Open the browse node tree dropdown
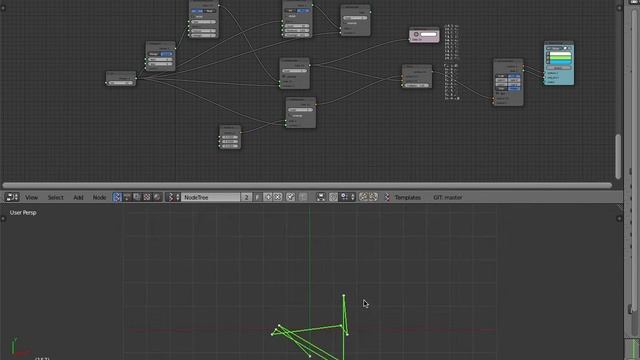Image resolution: width=640 pixels, height=360 pixels. (x=173, y=197)
